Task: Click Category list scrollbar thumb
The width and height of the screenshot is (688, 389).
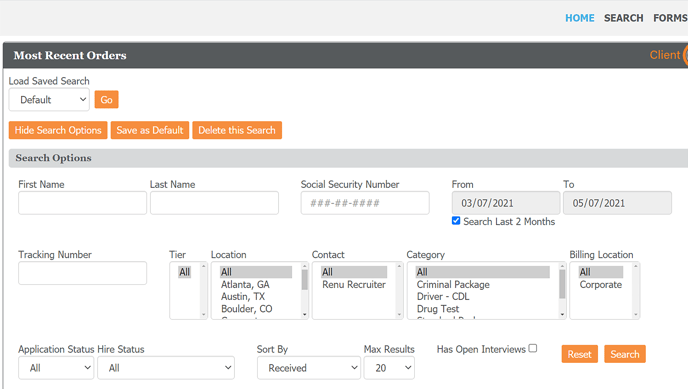Action: [x=562, y=284]
